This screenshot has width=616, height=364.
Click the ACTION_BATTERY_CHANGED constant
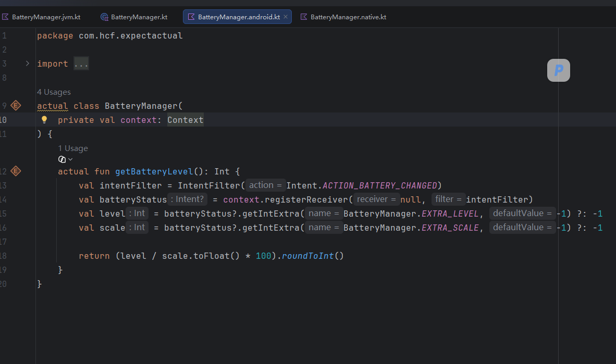380,185
